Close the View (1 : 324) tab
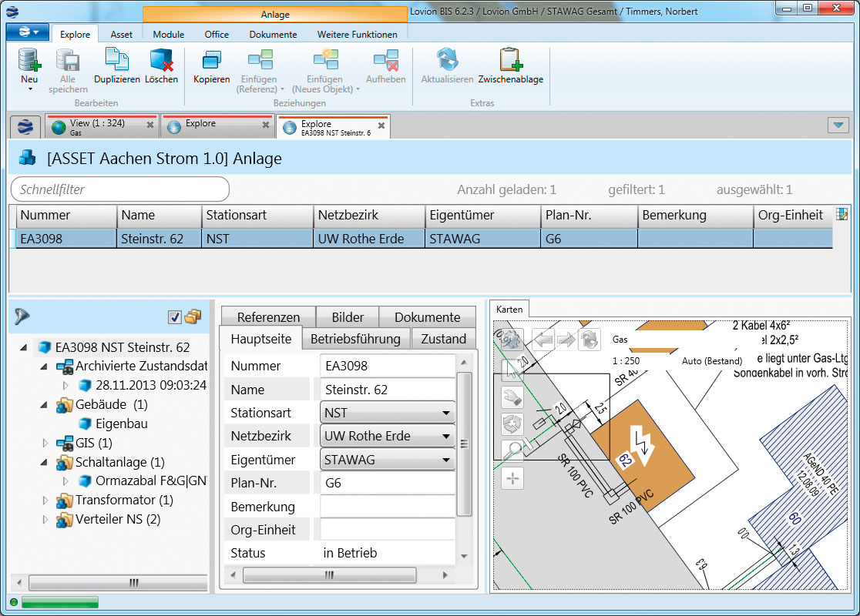The height and width of the screenshot is (616, 860). (150, 125)
